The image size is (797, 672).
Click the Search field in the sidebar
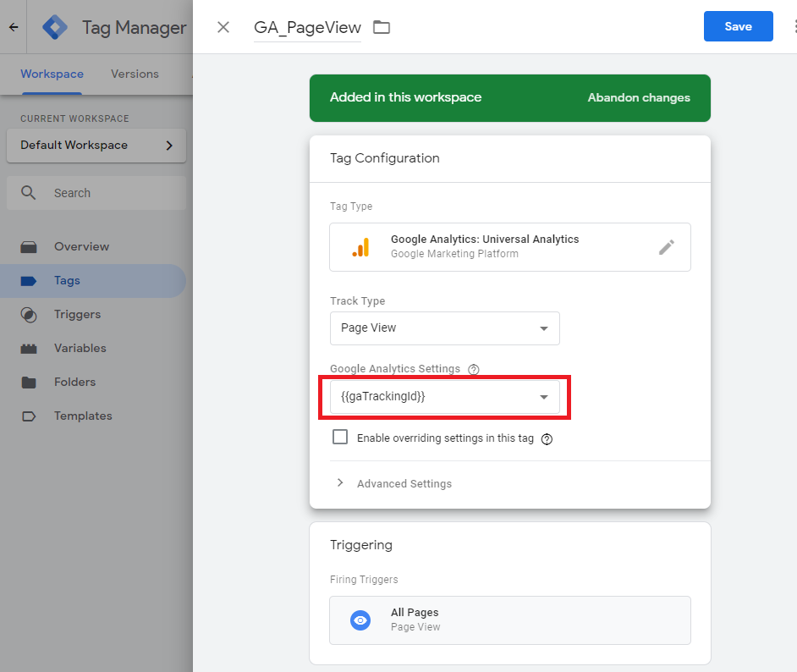(96, 193)
